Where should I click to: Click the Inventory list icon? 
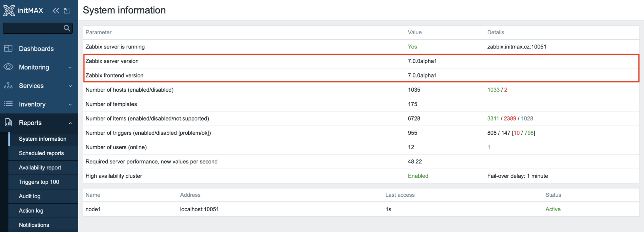pyautogui.click(x=8, y=104)
